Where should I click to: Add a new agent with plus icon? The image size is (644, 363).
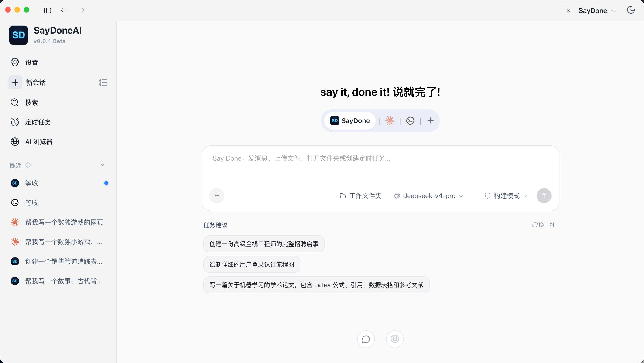tap(431, 121)
